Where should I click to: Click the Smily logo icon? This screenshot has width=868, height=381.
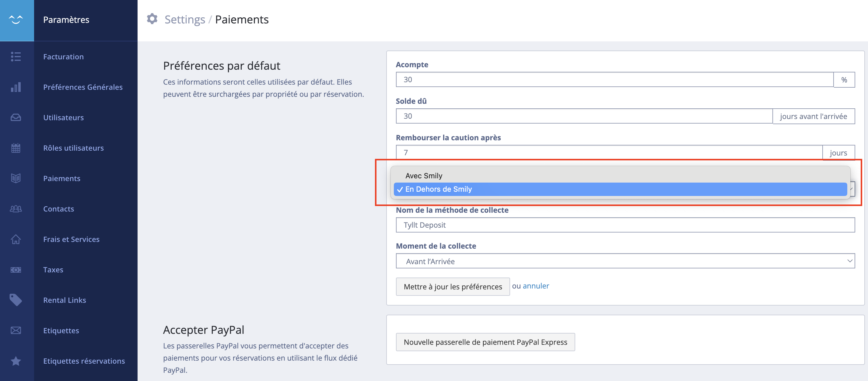(x=16, y=19)
